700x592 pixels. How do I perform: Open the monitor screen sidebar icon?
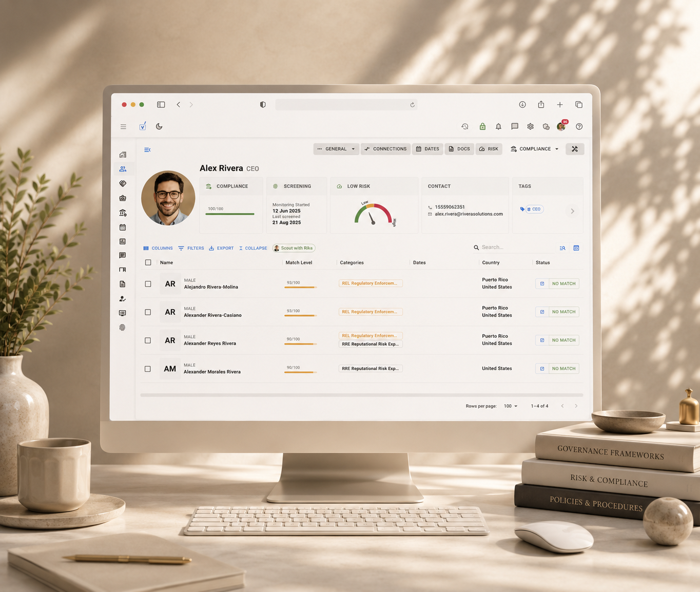pyautogui.click(x=123, y=313)
